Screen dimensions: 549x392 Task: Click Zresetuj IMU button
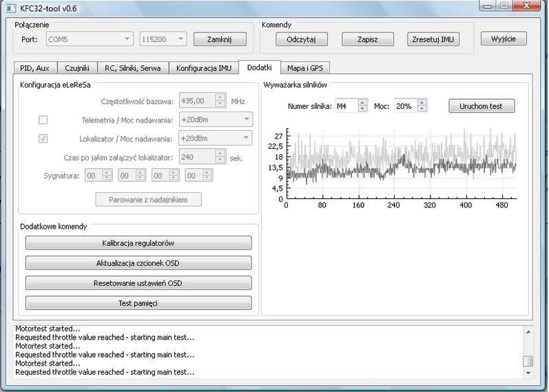coord(433,39)
